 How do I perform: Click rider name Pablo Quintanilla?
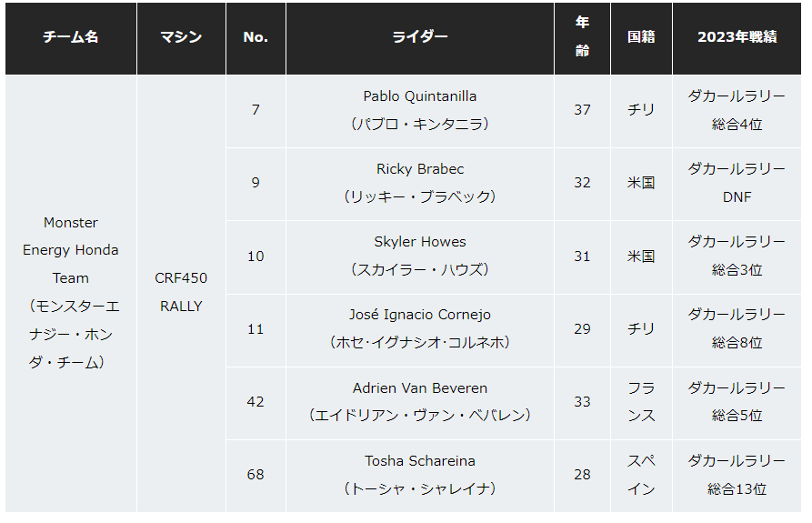419,96
